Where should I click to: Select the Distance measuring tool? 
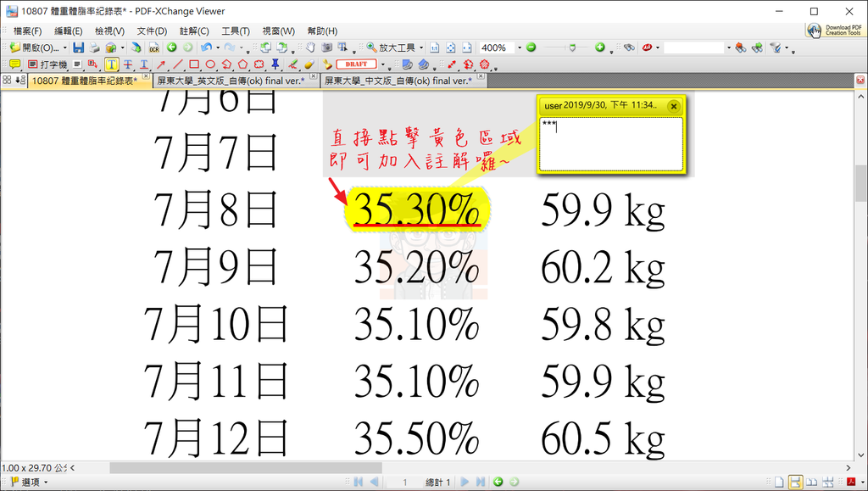coord(453,64)
